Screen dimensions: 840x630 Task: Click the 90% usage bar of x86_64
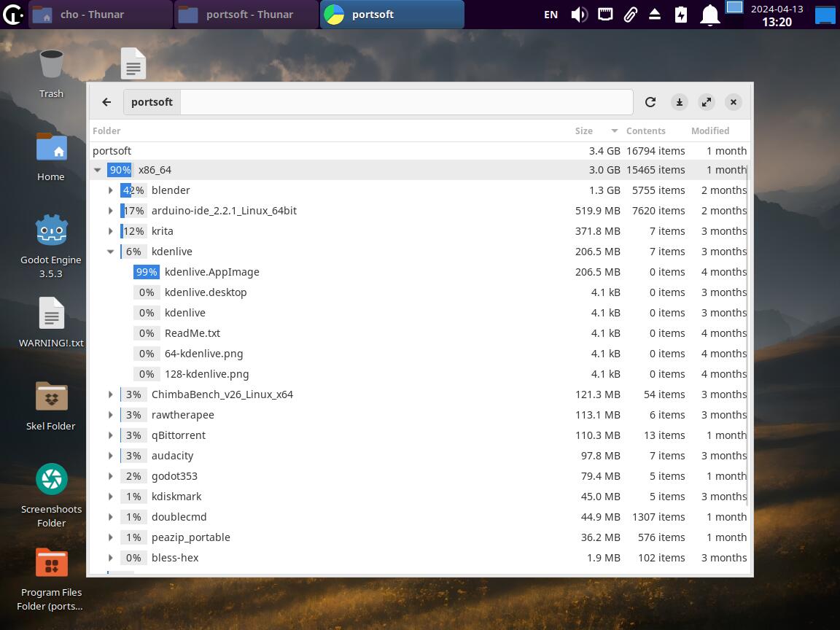tap(120, 170)
